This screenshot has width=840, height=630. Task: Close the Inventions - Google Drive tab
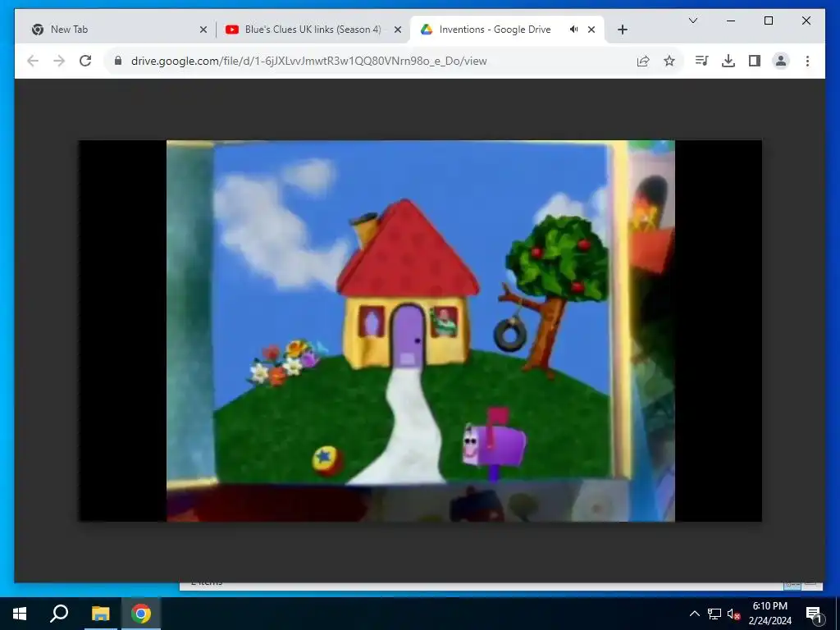pos(591,30)
